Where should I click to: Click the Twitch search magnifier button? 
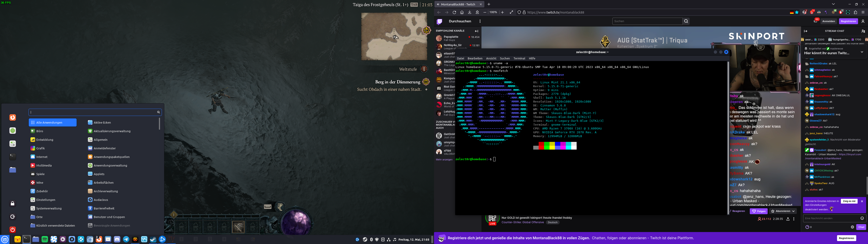pos(686,21)
